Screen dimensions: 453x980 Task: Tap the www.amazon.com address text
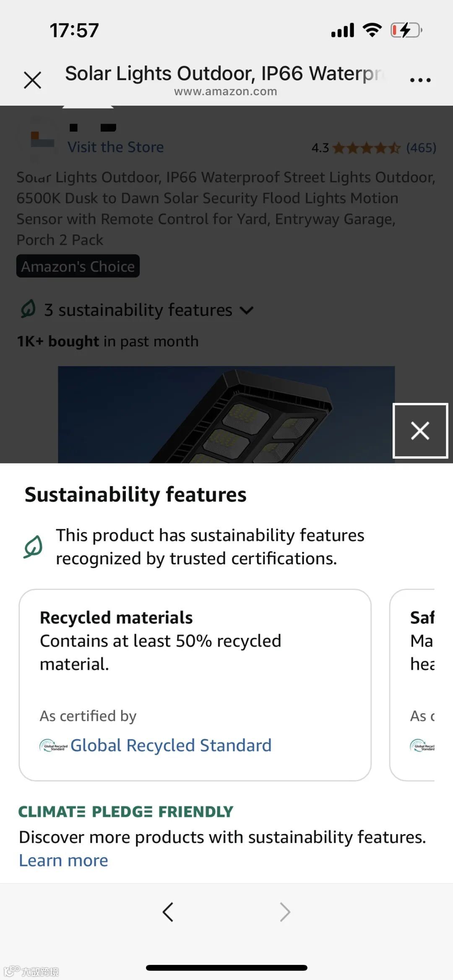pos(226,91)
